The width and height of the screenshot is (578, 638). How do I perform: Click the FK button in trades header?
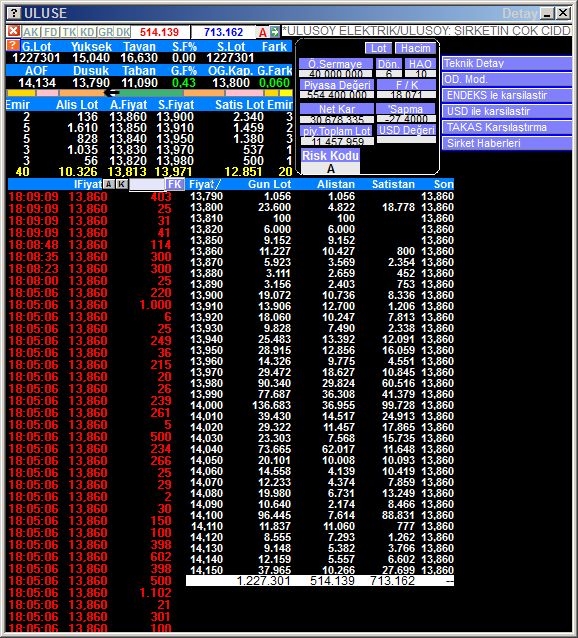coord(174,184)
